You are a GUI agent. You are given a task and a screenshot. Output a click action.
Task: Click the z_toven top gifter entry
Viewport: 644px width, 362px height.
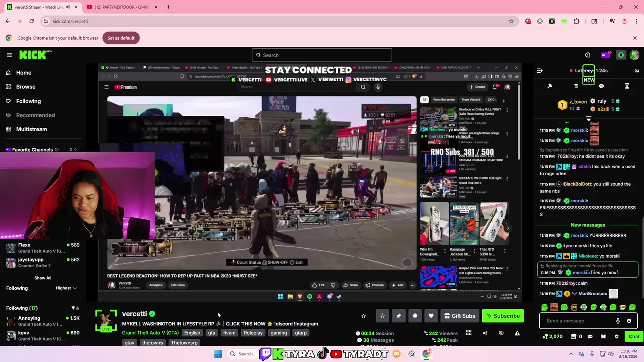572,105
